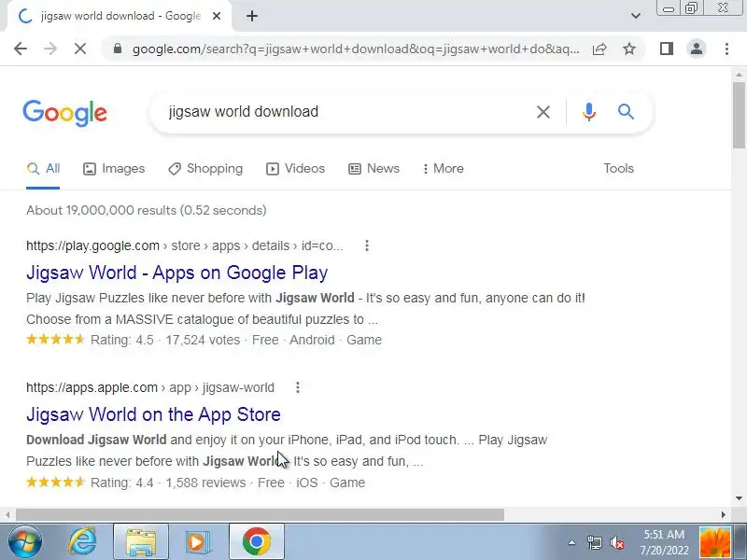Switch to the Videos tab
Image resolution: width=747 pixels, height=560 pixels.
tap(295, 169)
